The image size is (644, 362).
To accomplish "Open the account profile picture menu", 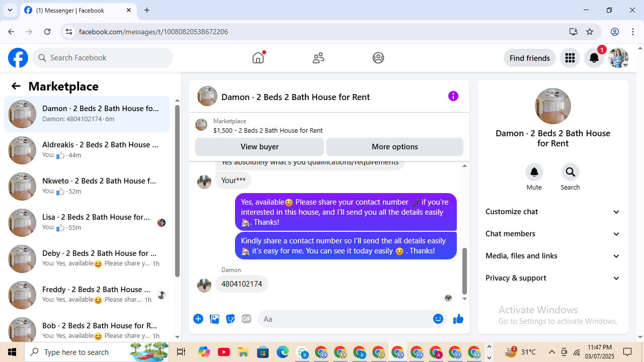I will click(618, 58).
